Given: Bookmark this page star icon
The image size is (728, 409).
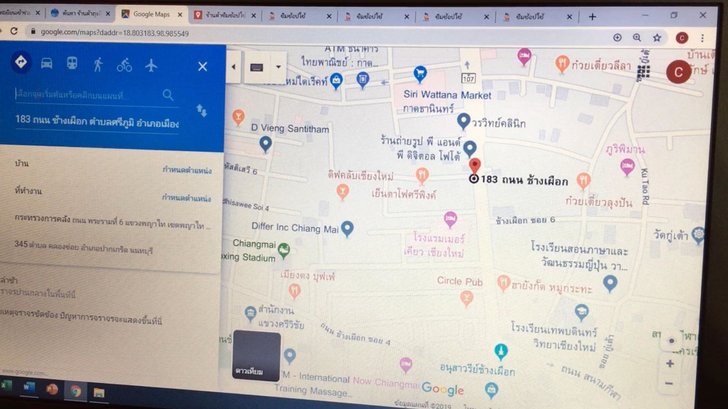Looking at the screenshot, I should coord(657,38).
